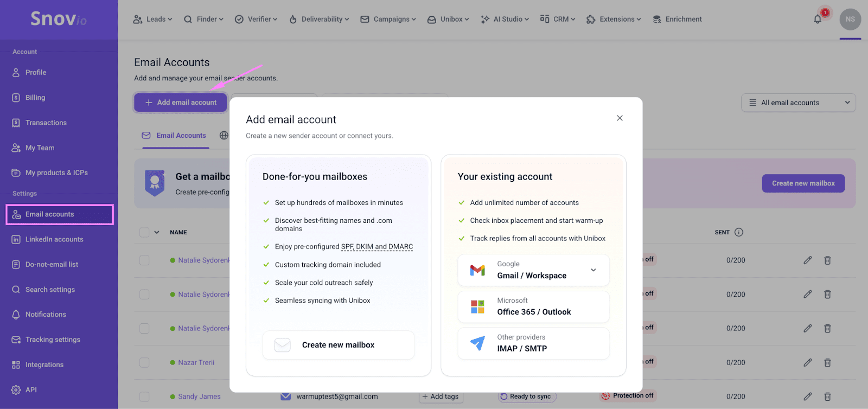Screen dimensions: 868x409
Task: Click the Snov.io logo
Action: tap(58, 19)
